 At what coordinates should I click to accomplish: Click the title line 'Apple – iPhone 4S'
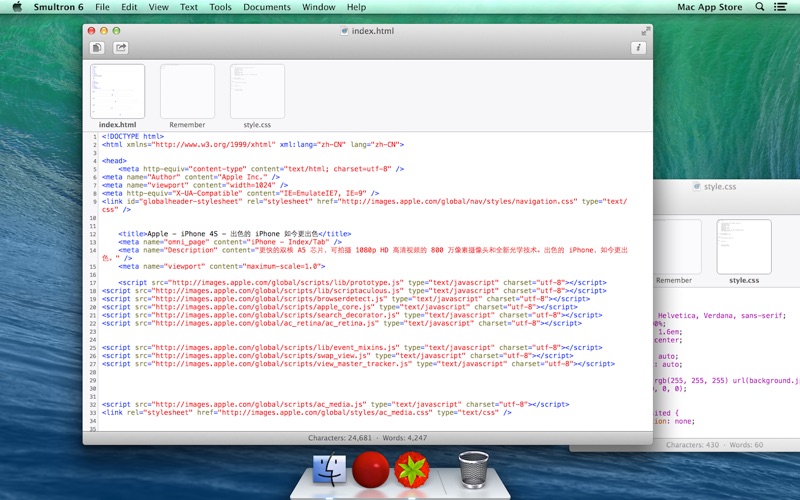[x=235, y=234]
